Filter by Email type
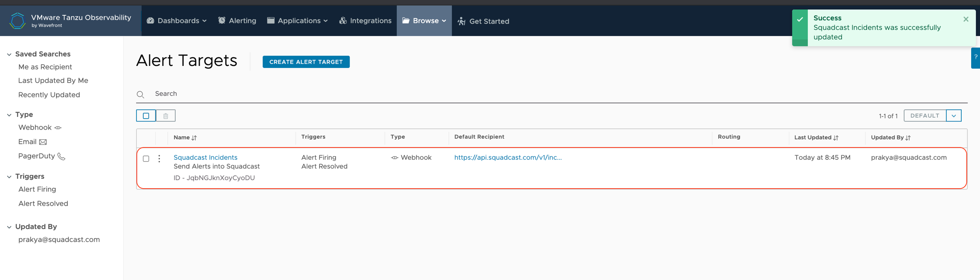980x280 pixels. click(x=32, y=142)
